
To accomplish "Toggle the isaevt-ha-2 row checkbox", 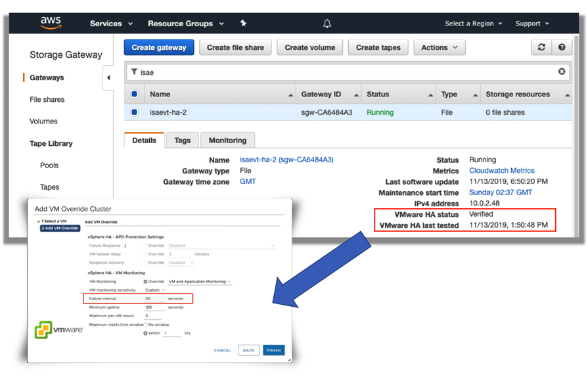I will click(135, 112).
